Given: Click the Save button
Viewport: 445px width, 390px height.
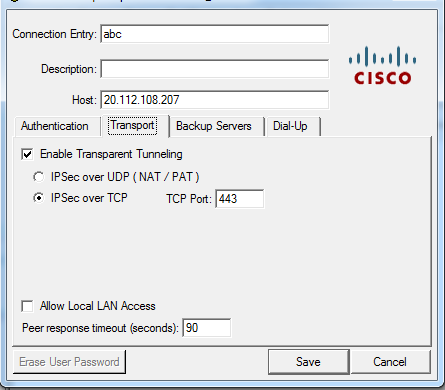Looking at the screenshot, I should (x=308, y=362).
